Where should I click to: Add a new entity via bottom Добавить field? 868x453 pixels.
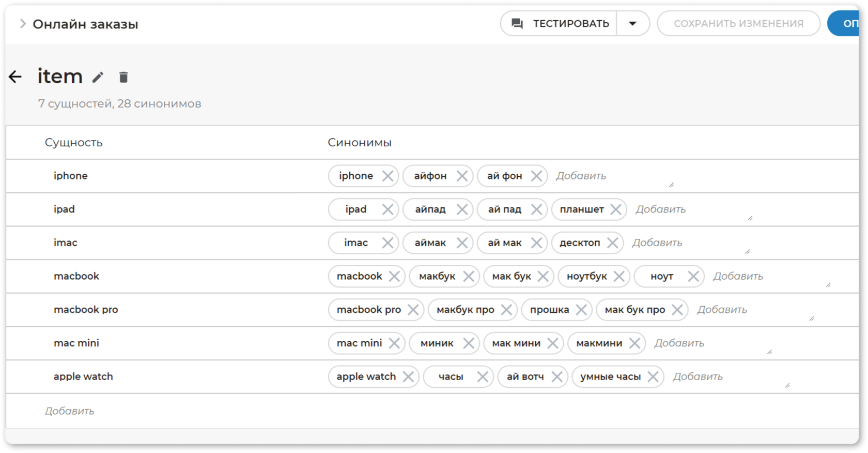[69, 411]
